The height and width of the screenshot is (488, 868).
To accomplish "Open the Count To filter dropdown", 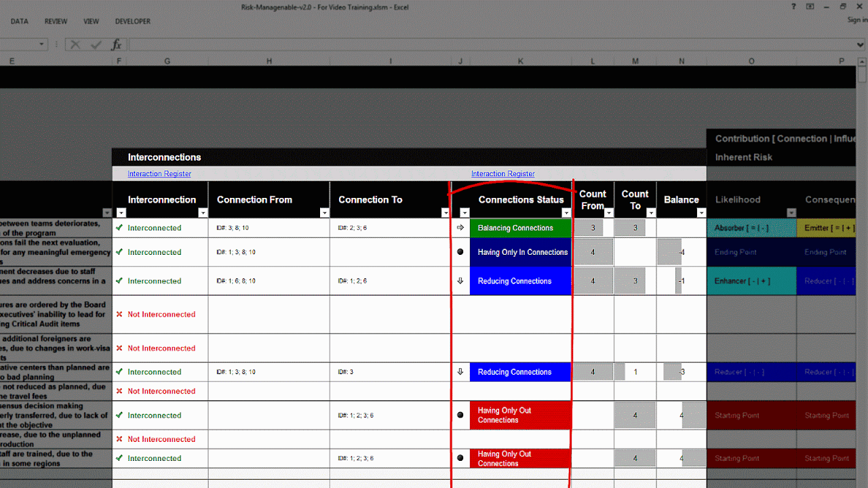I will point(651,213).
